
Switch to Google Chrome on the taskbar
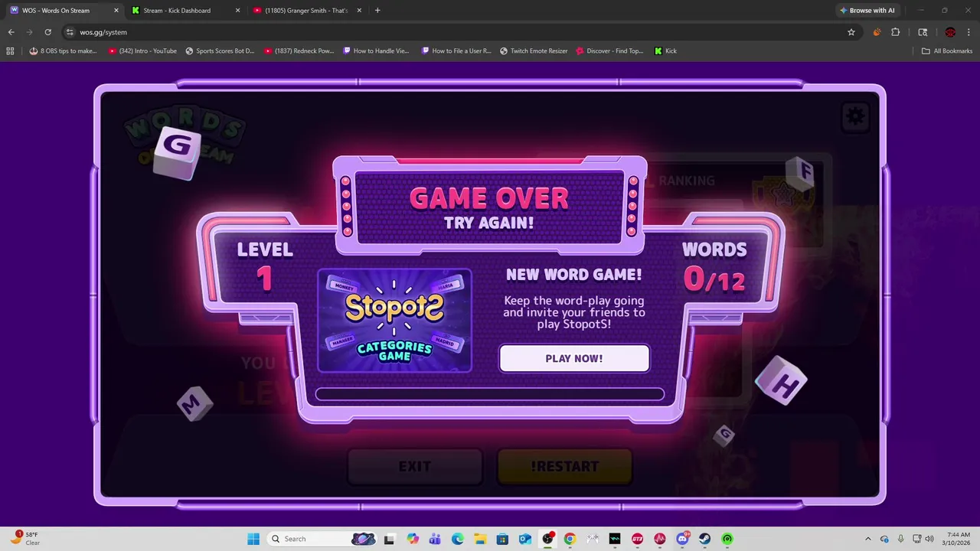(570, 539)
